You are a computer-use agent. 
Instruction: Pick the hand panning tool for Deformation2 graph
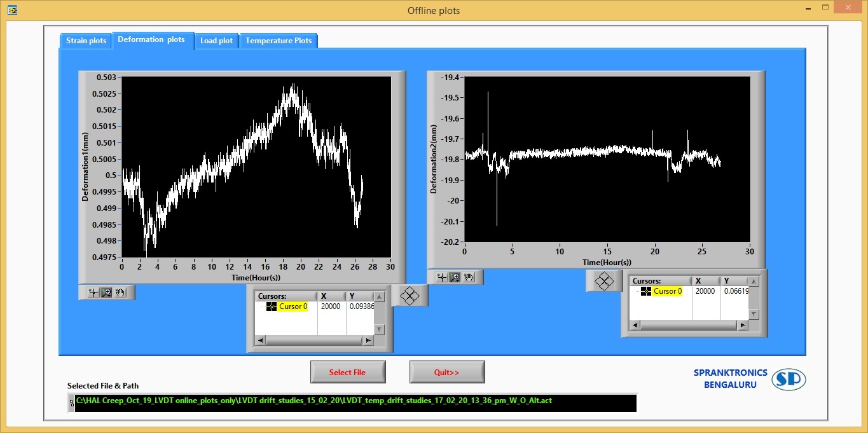pos(469,277)
